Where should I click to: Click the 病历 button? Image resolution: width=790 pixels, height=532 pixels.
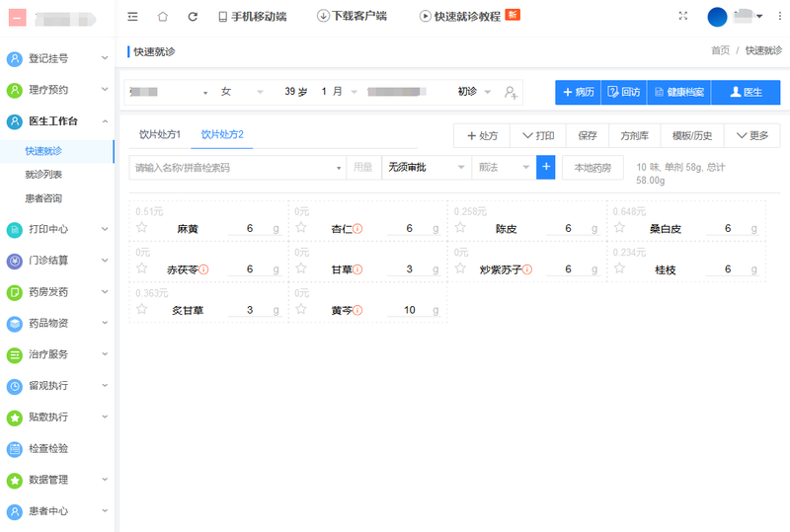[579, 92]
